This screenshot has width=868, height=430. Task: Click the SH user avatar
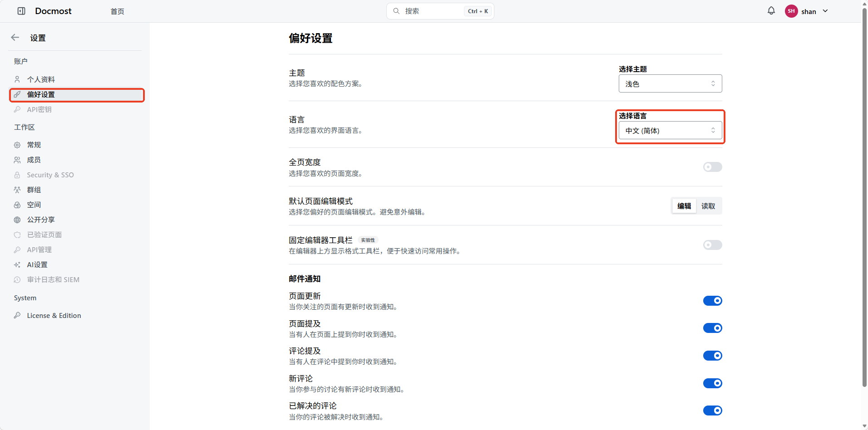coord(791,11)
